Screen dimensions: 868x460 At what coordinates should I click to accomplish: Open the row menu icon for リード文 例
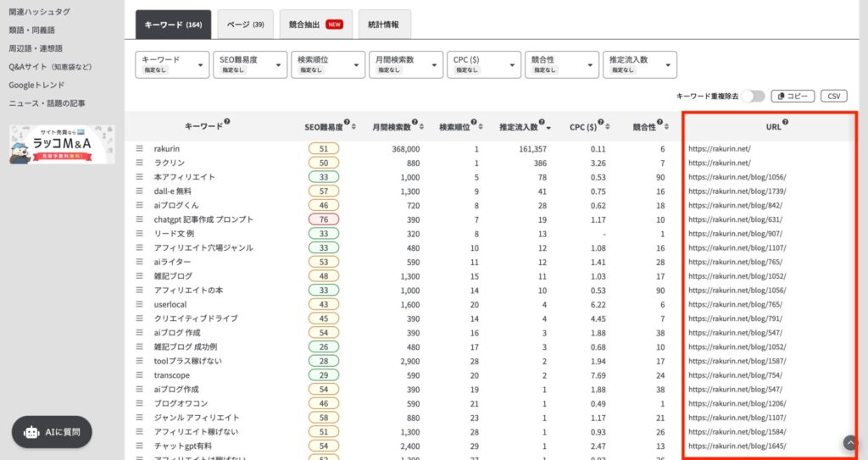pos(140,234)
